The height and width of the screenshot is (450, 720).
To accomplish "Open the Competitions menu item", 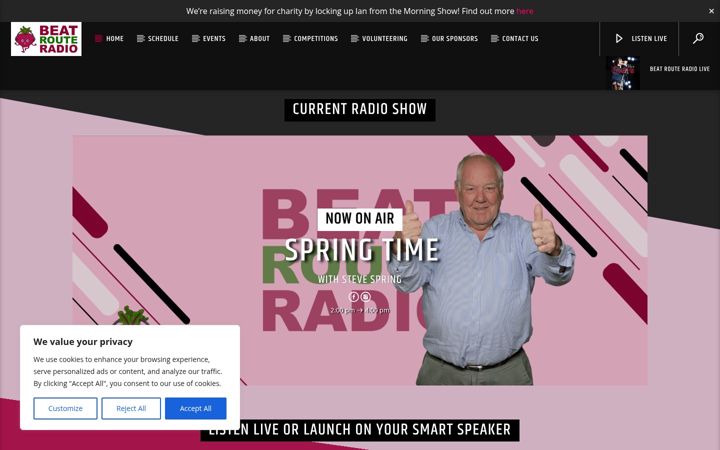I will [316, 39].
